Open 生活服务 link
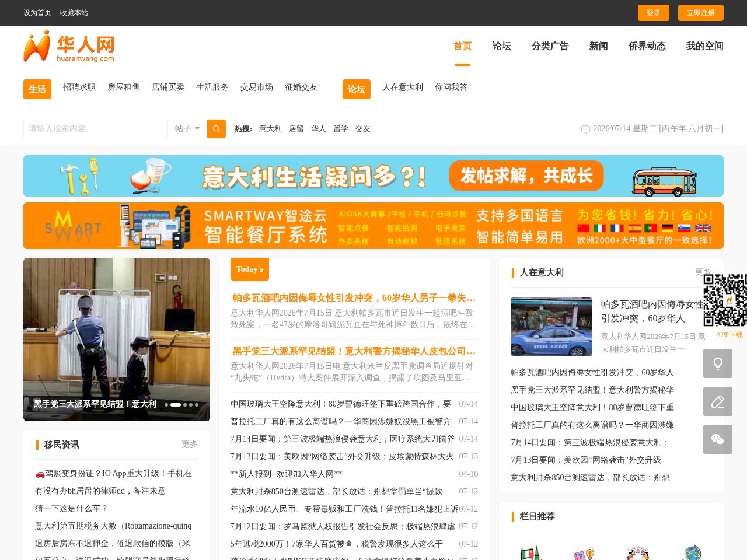Image resolution: width=747 pixels, height=560 pixels. coord(212,87)
